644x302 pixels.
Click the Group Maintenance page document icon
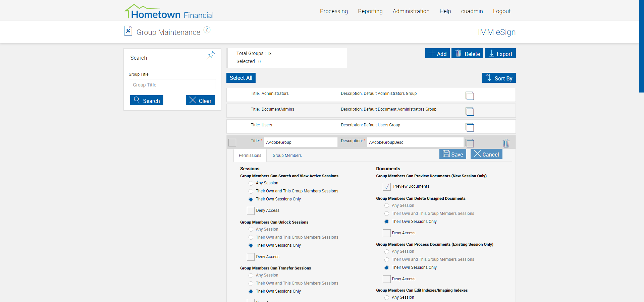(128, 31)
